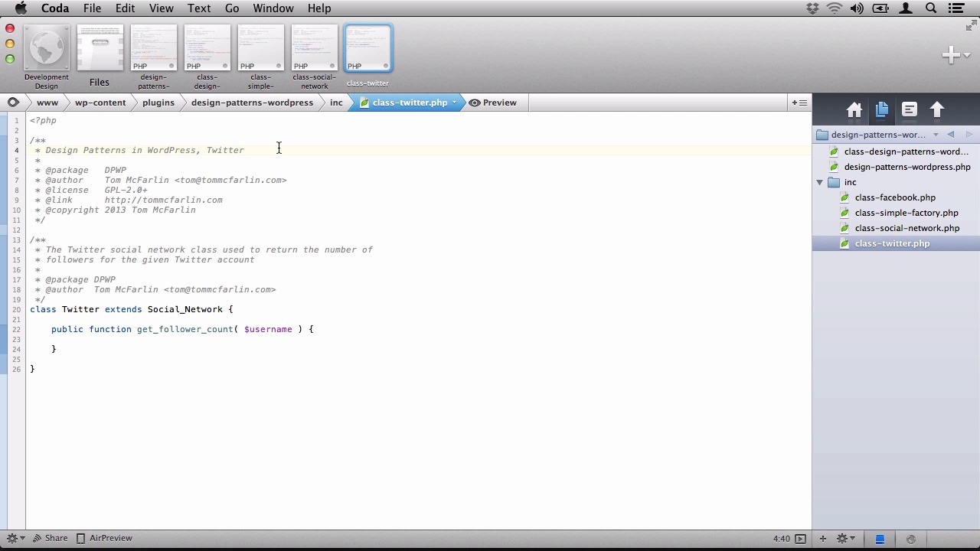Screen dimensions: 980x551
Task: Open the View menu
Action: coord(161,8)
